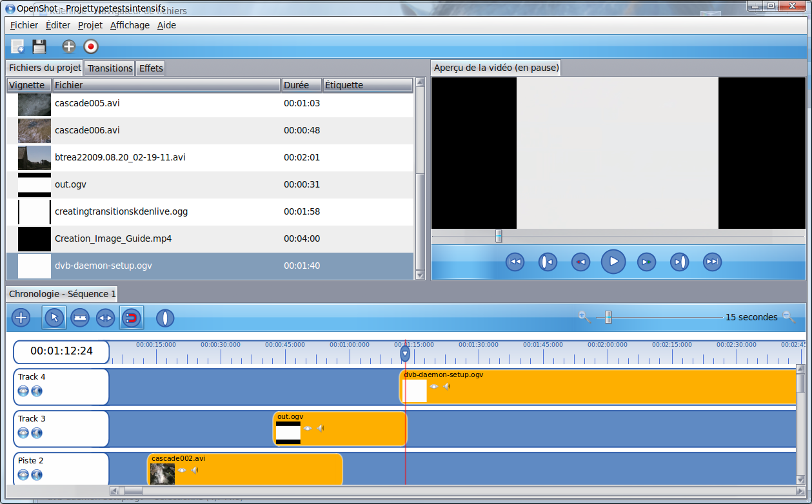Click the cascade002.avi clip on Piste 2
This screenshot has width=812, height=504.
(x=245, y=470)
